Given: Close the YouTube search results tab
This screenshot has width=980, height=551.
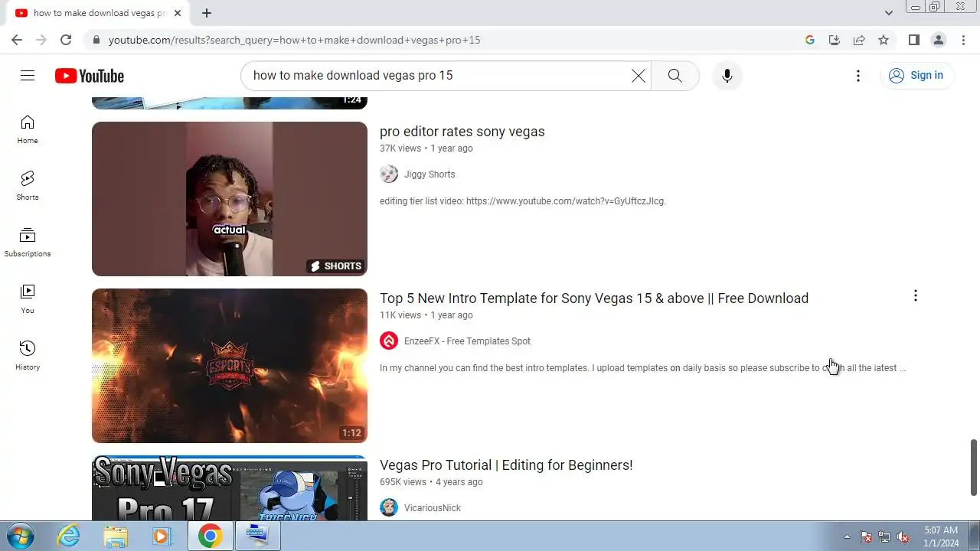Looking at the screenshot, I should pyautogui.click(x=178, y=13).
